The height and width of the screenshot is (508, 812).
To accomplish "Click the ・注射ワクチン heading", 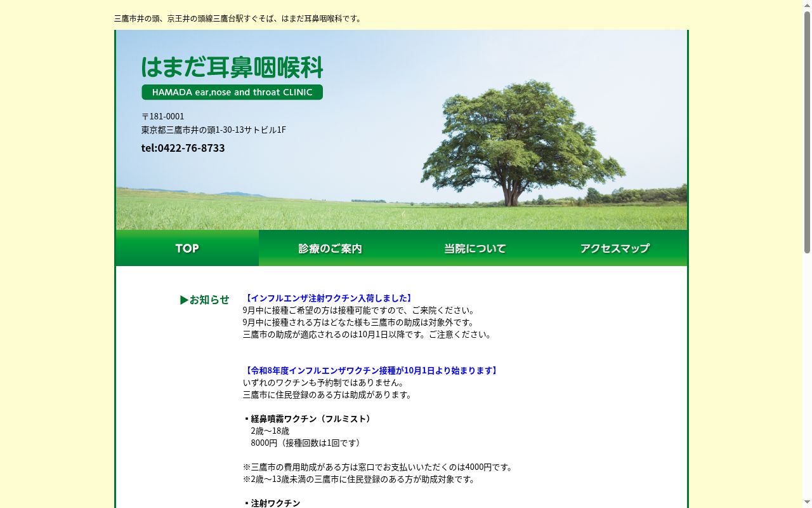I will point(272,503).
